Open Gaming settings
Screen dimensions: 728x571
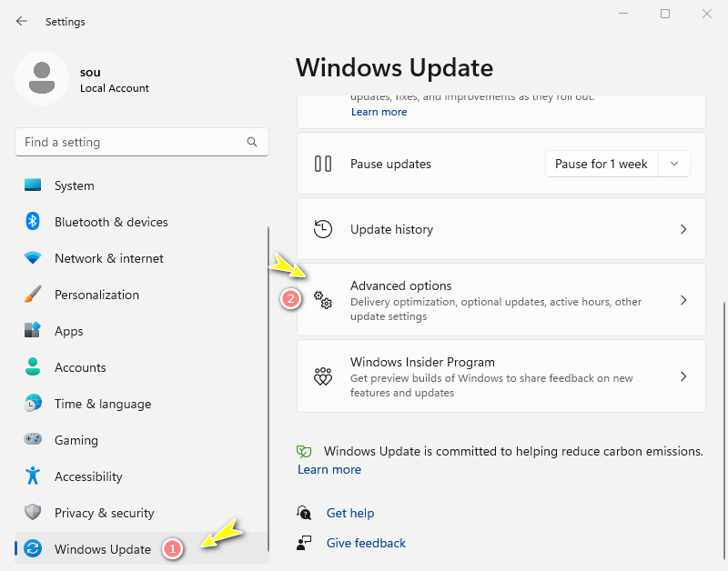click(142, 440)
